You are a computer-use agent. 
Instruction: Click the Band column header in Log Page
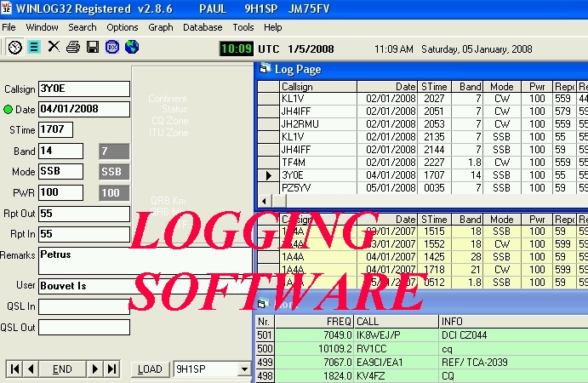click(467, 87)
